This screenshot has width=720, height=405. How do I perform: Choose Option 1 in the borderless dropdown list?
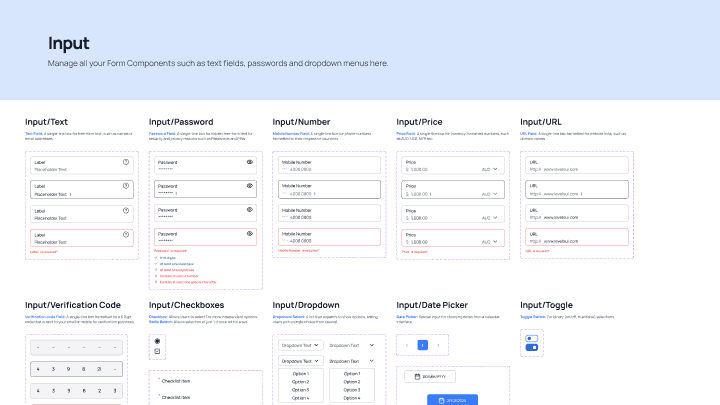point(352,374)
